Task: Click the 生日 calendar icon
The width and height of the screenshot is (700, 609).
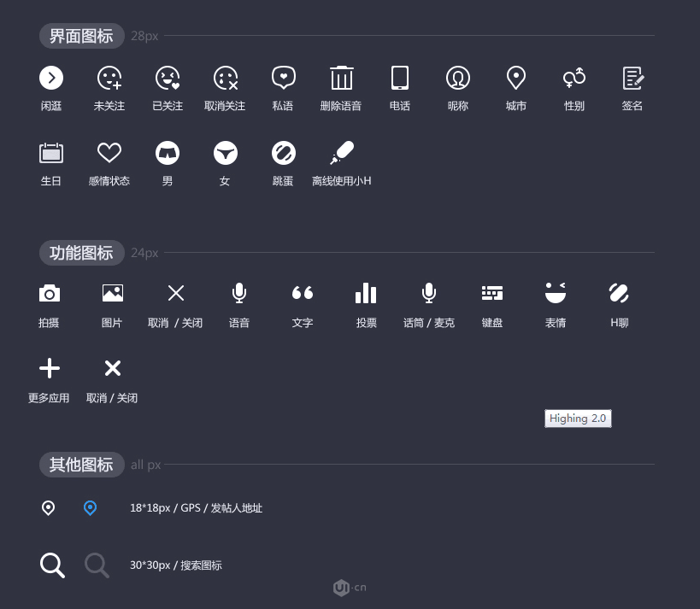Action: click(51, 153)
